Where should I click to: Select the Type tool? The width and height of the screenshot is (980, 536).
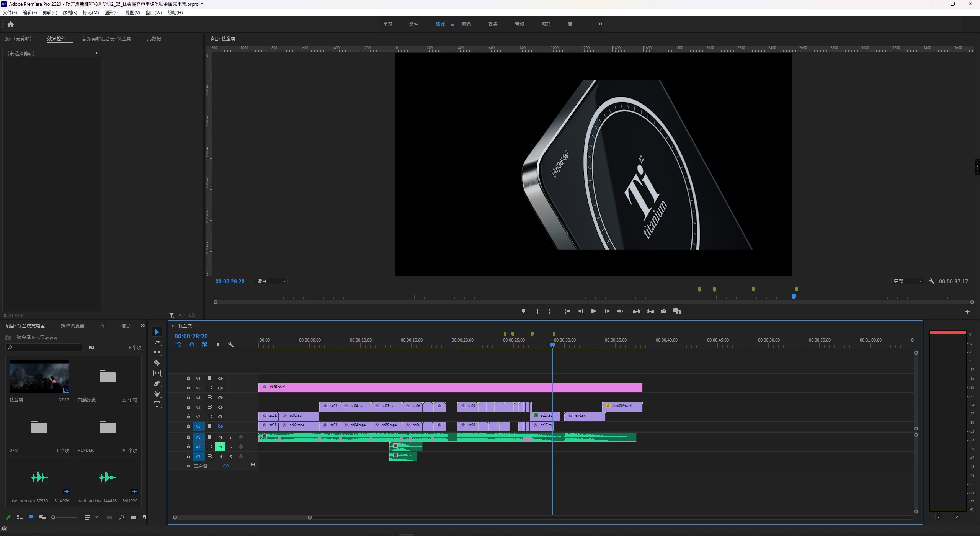coord(157,404)
